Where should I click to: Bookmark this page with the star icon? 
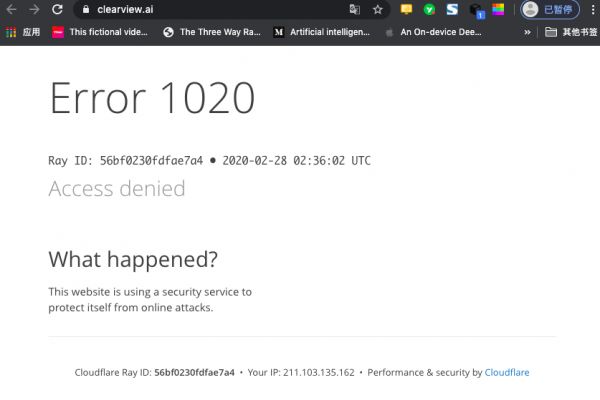[378, 10]
